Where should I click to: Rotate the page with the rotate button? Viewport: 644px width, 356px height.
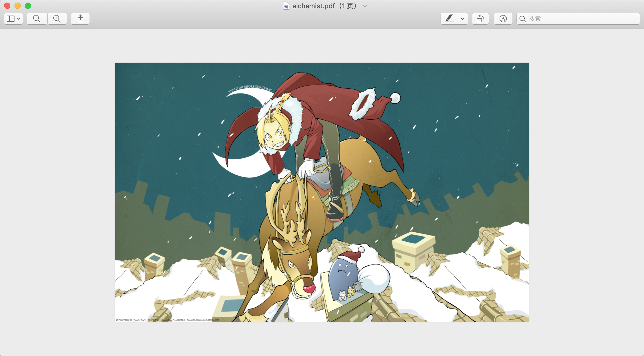[480, 19]
